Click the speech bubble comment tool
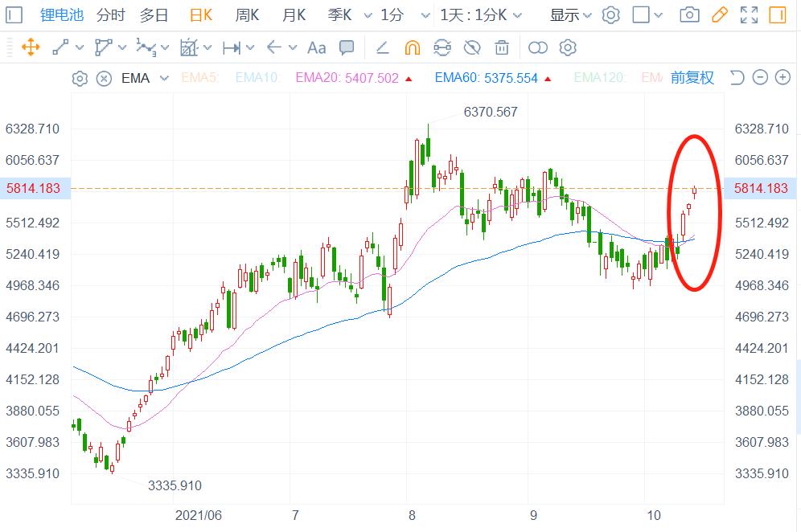This screenshot has width=801, height=532. tap(347, 47)
